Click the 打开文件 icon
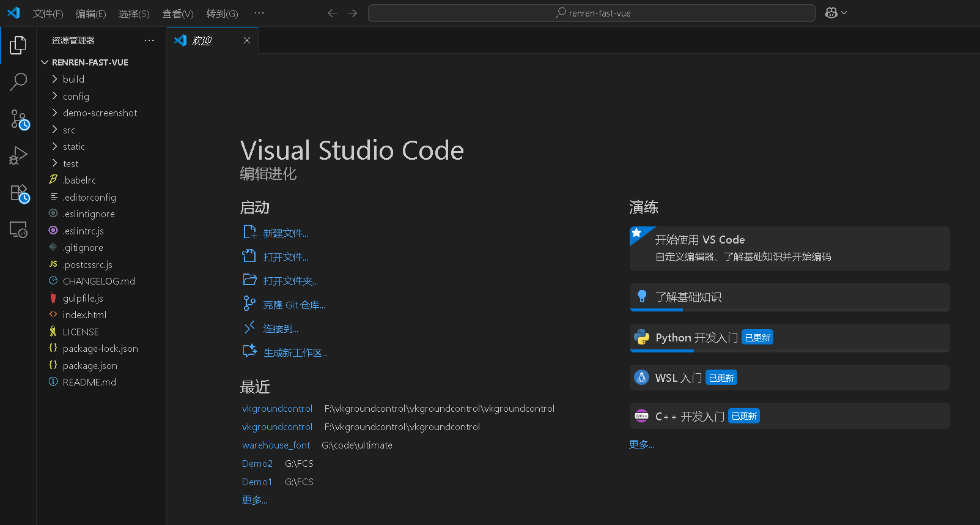The image size is (980, 525). [249, 256]
